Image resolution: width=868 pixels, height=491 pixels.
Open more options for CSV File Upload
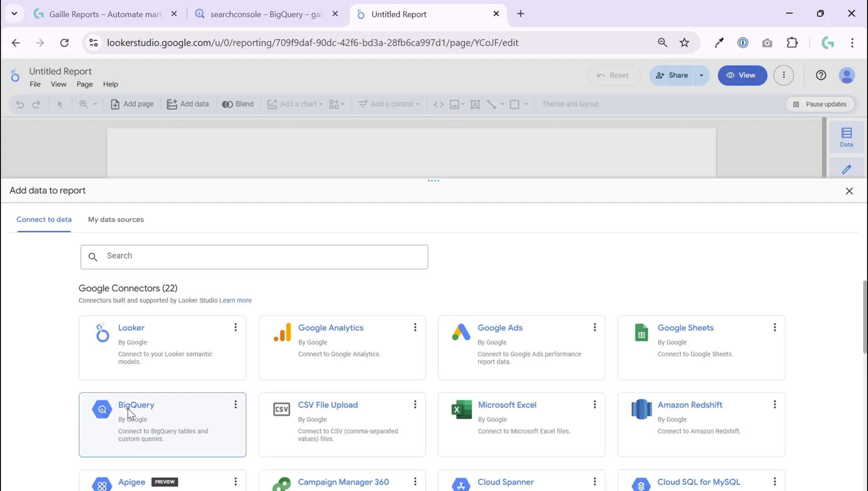point(415,405)
